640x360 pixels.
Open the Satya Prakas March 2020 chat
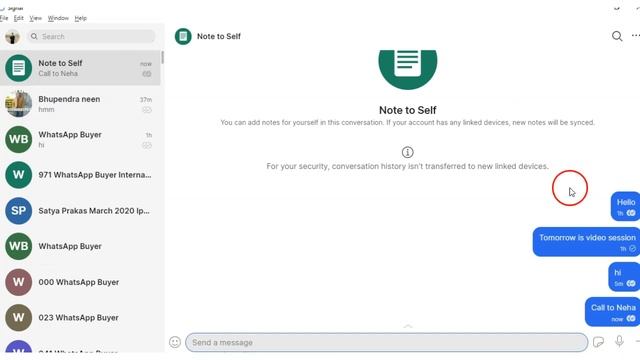coord(80,211)
